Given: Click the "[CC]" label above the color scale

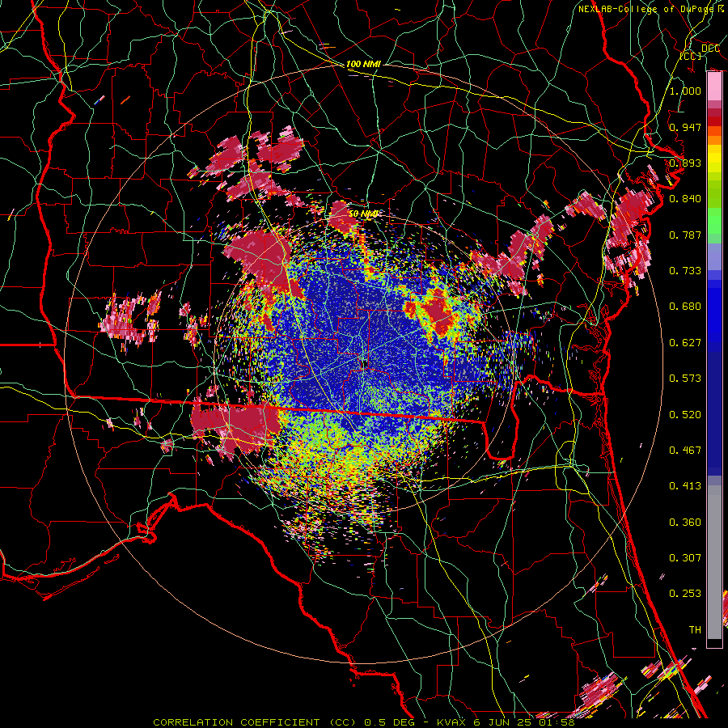Looking at the screenshot, I should click(691, 56).
